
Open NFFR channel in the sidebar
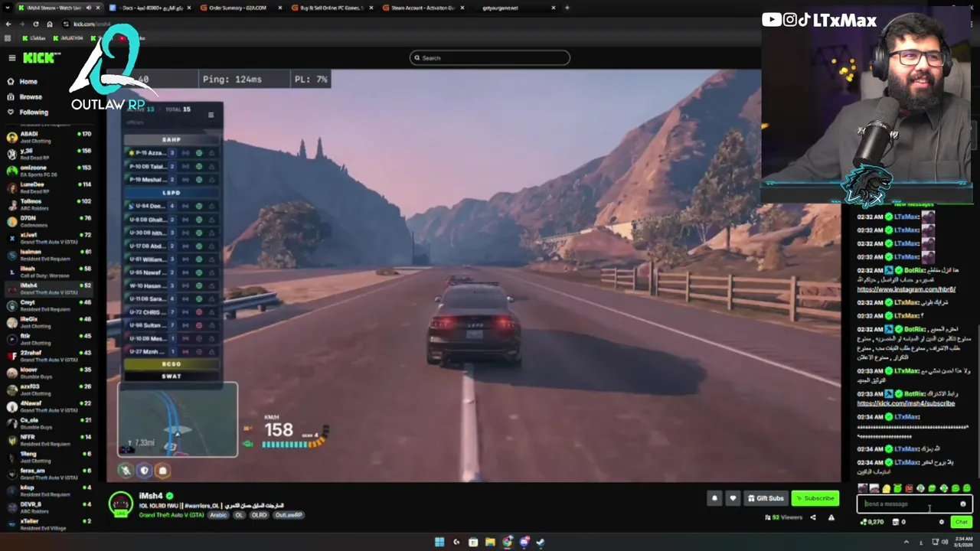(x=47, y=440)
